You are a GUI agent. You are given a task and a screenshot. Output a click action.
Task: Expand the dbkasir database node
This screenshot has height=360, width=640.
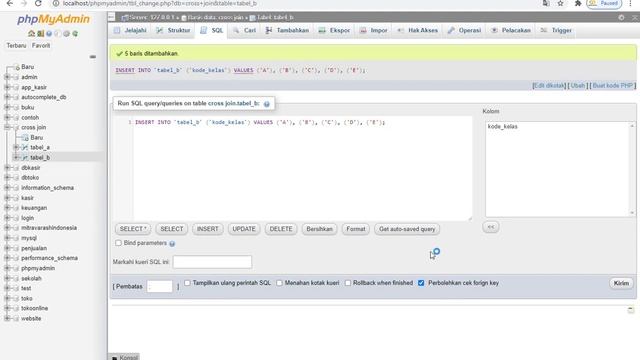click(7, 167)
